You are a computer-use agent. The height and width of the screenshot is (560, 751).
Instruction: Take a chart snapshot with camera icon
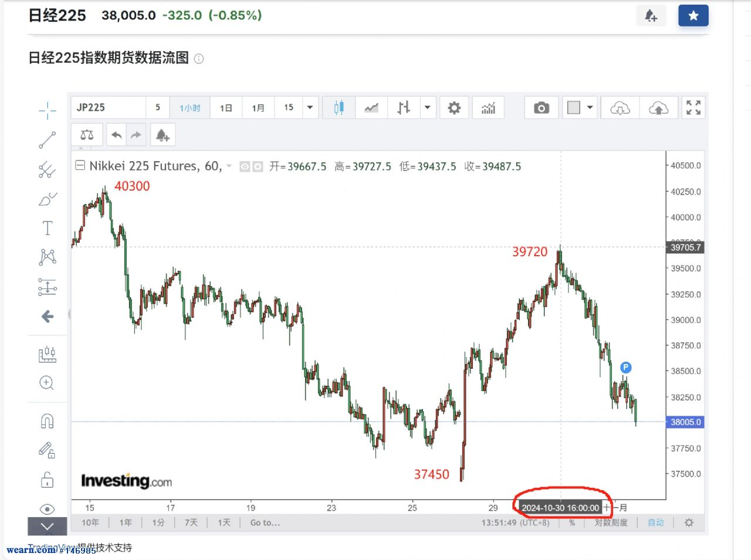coord(541,108)
